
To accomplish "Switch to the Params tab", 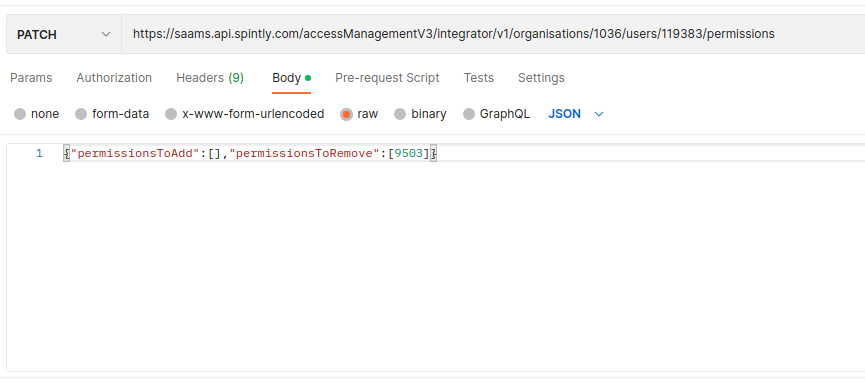I will pyautogui.click(x=31, y=78).
